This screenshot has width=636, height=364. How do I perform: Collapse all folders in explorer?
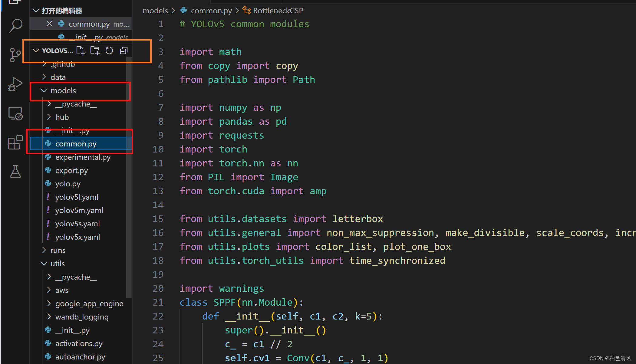[x=124, y=51]
